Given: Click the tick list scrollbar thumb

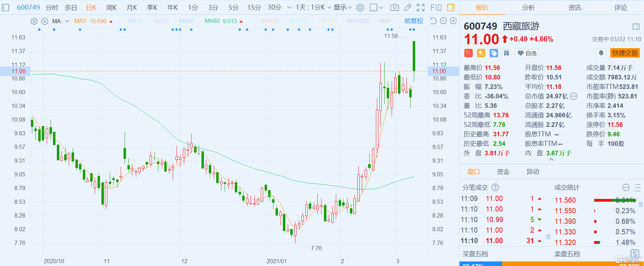Looking at the screenshot, I should (x=548, y=237).
